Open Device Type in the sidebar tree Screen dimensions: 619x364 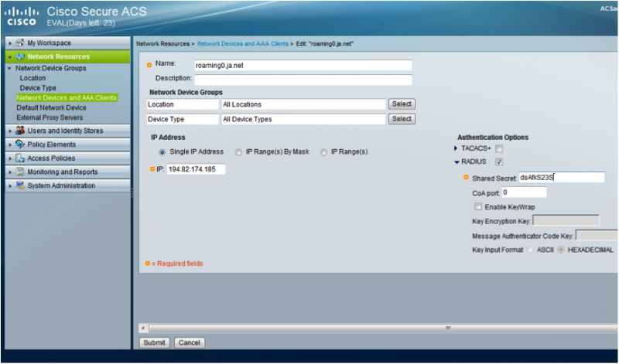[38, 88]
